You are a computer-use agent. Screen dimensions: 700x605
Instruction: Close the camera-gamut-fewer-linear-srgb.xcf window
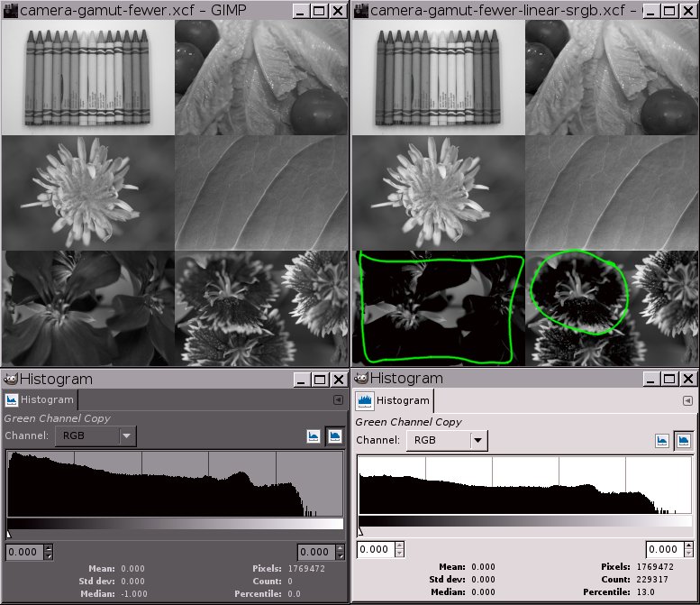(688, 11)
